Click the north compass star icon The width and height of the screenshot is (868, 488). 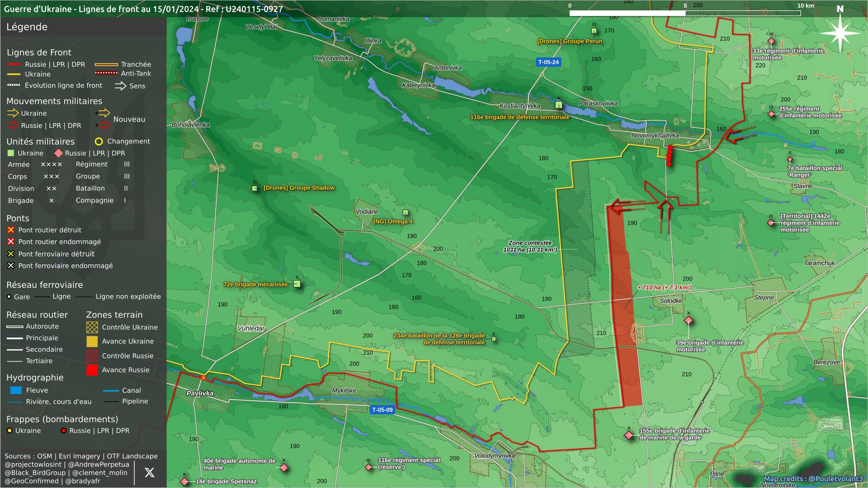point(840,33)
